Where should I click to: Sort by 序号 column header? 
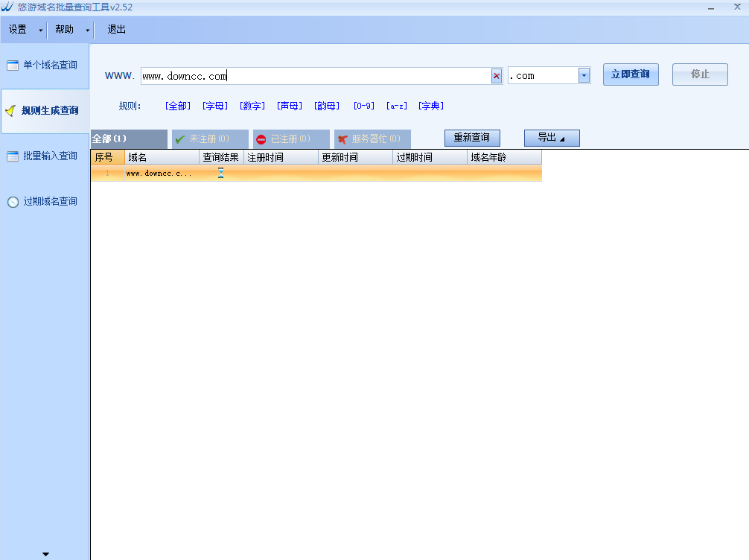pos(108,157)
